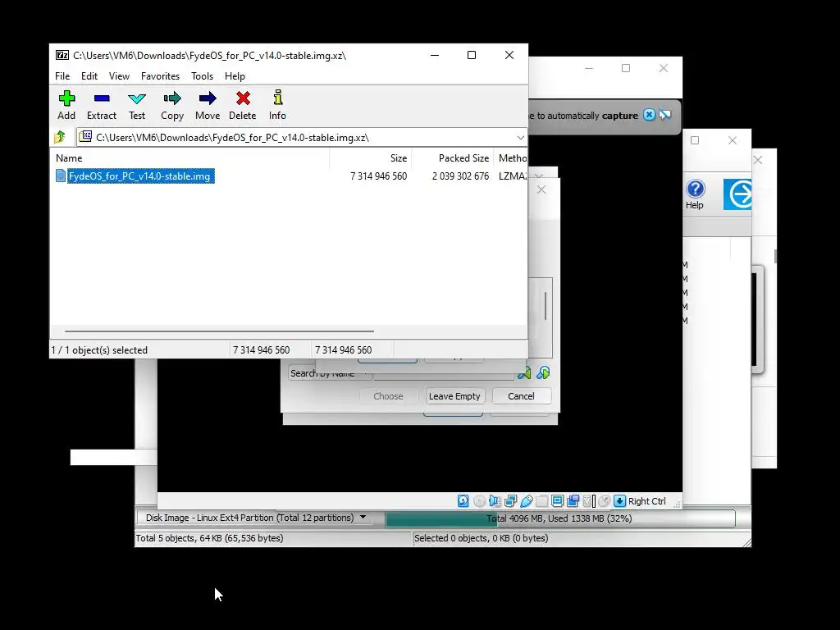840x630 pixels.
Task: Click the Add toolbar icon in 7-Zip
Action: 66,105
